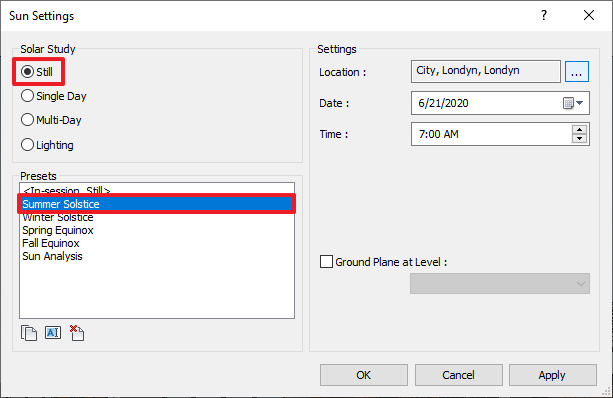This screenshot has width=613, height=398.
Task: Duplicate the selected preset
Action: click(x=29, y=333)
